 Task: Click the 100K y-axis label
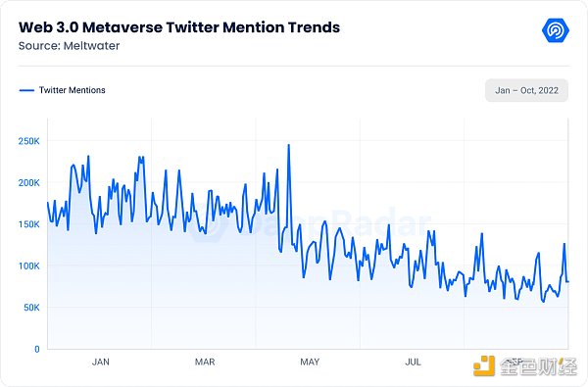28,266
